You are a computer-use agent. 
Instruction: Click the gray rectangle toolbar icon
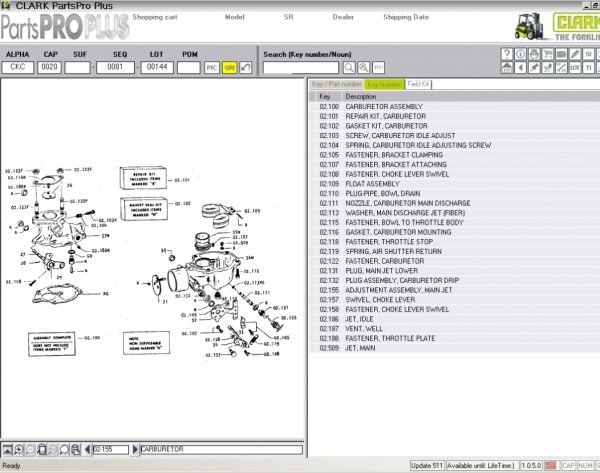click(x=561, y=54)
